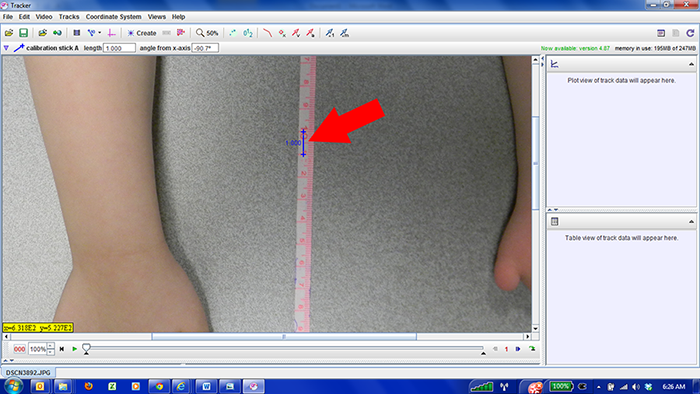Toggle the green looping icon
Screen dimensions: 700x394
click(x=532, y=349)
